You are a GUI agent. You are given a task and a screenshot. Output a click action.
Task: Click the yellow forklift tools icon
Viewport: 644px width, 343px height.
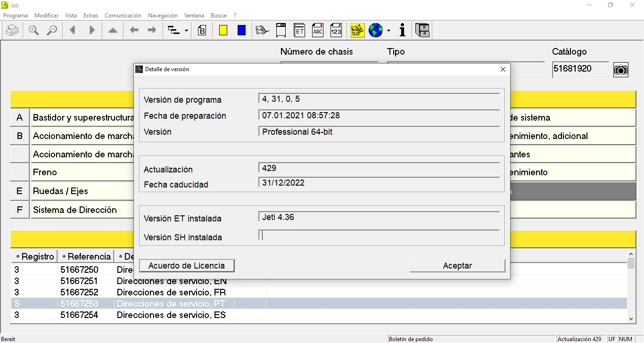click(358, 31)
